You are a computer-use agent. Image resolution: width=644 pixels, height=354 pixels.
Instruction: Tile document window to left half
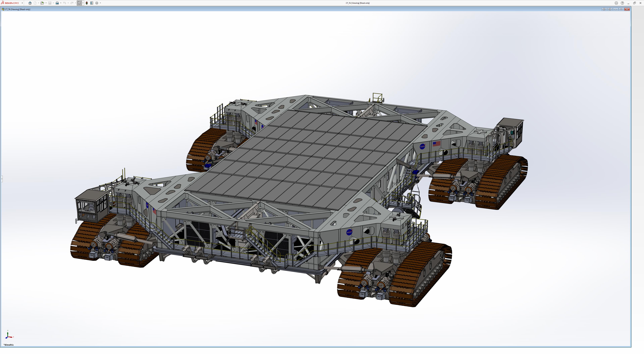604,9
